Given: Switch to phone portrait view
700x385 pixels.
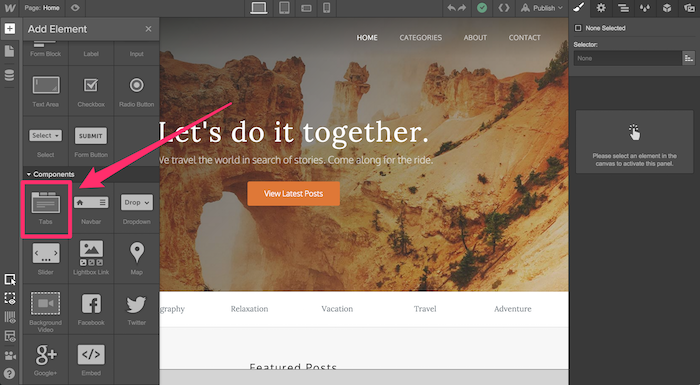Looking at the screenshot, I should (326, 8).
